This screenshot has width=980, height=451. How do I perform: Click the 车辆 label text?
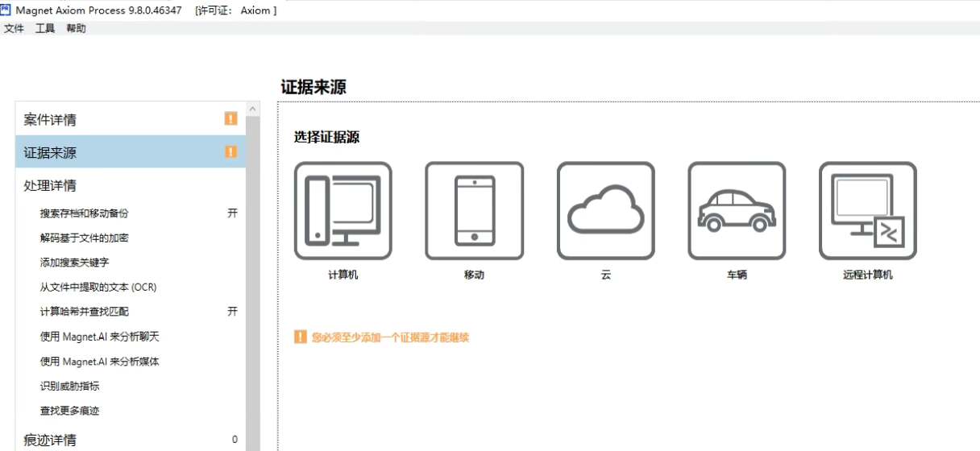click(x=737, y=275)
